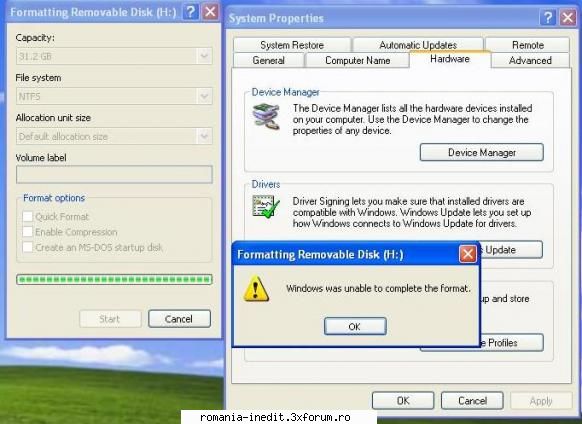Open the Allocation unit size dropdown

tap(114, 136)
